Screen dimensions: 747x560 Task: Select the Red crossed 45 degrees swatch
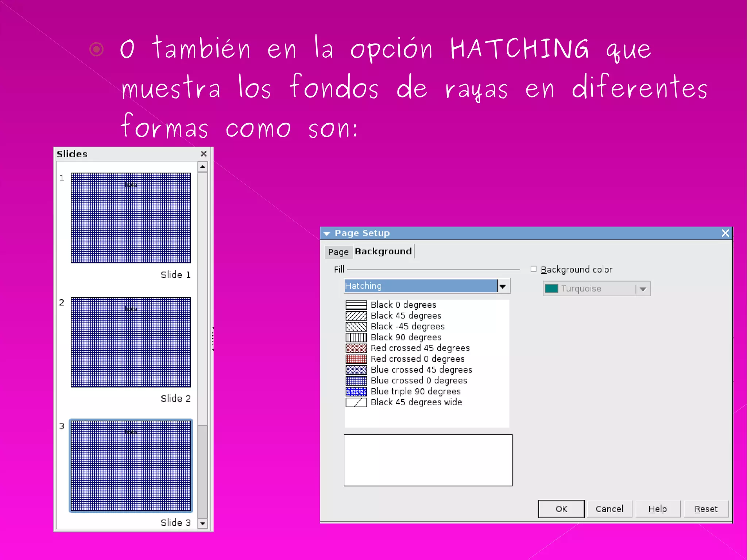click(356, 348)
